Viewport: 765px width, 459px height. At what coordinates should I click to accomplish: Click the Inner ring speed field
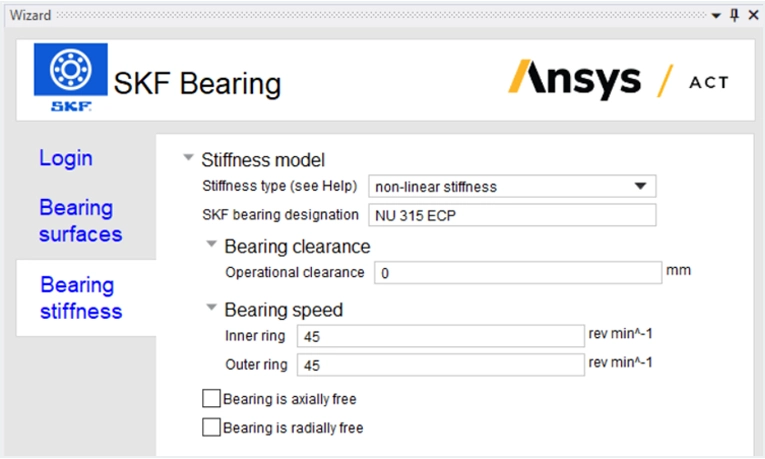pyautogui.click(x=441, y=336)
